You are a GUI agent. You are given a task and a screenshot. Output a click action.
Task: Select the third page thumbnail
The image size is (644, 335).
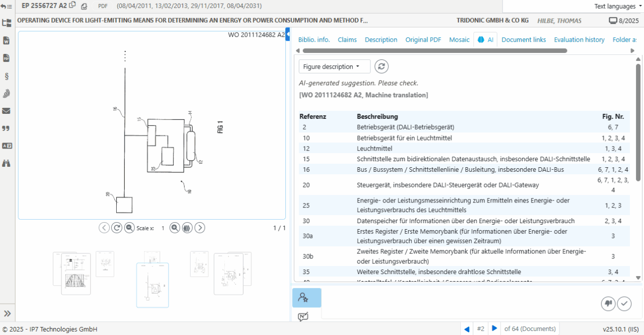[x=152, y=284]
